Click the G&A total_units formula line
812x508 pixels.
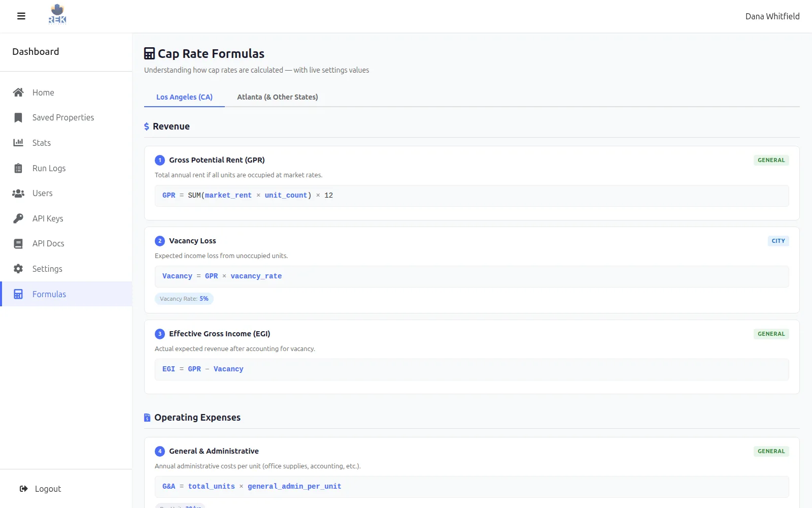click(x=472, y=487)
